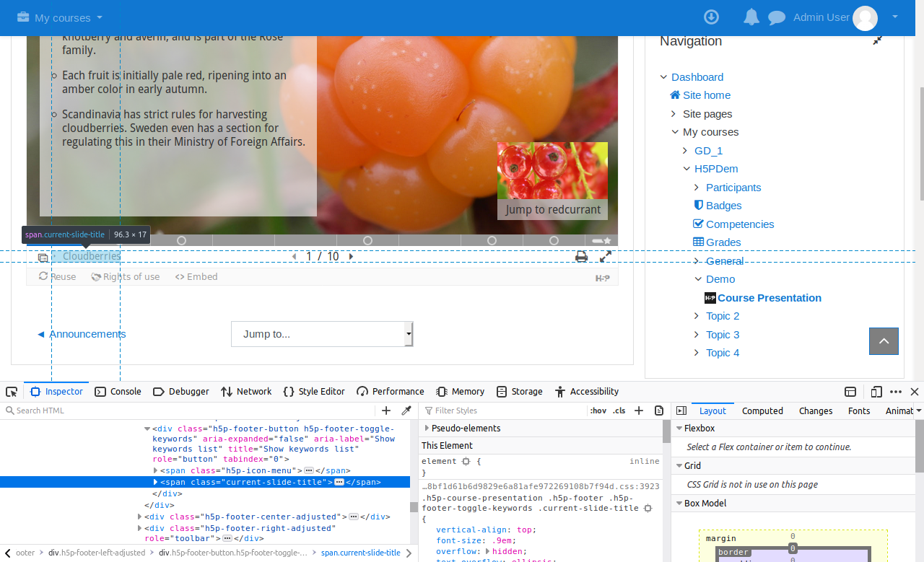Open the Topic 4 link

pos(723,353)
